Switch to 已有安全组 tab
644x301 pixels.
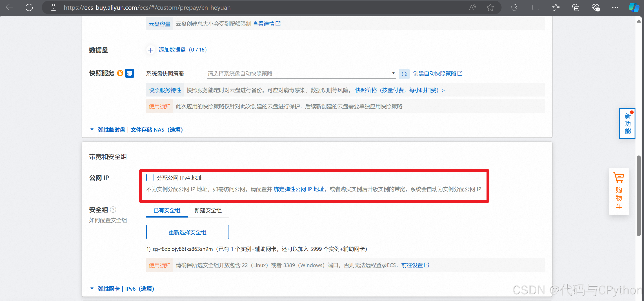[x=167, y=210]
